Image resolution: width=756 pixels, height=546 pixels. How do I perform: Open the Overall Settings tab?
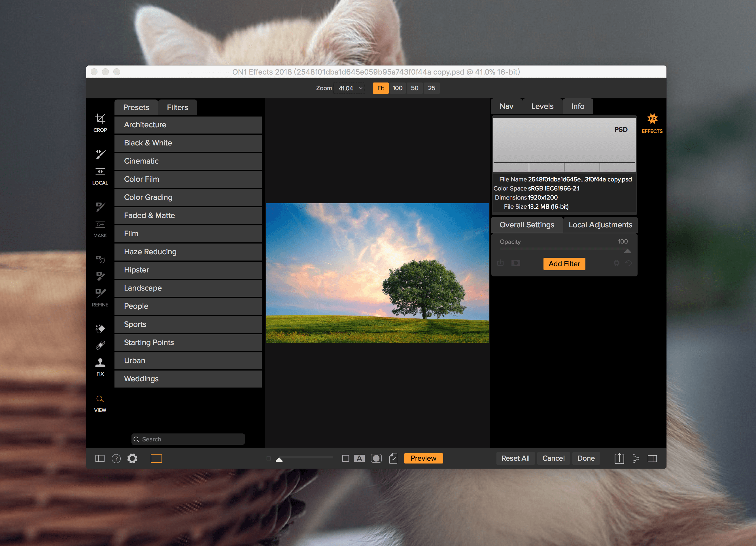click(x=527, y=225)
